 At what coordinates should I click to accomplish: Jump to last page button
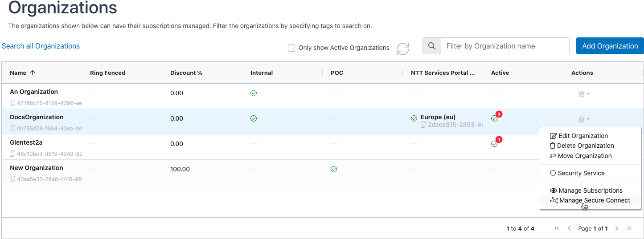629,228
